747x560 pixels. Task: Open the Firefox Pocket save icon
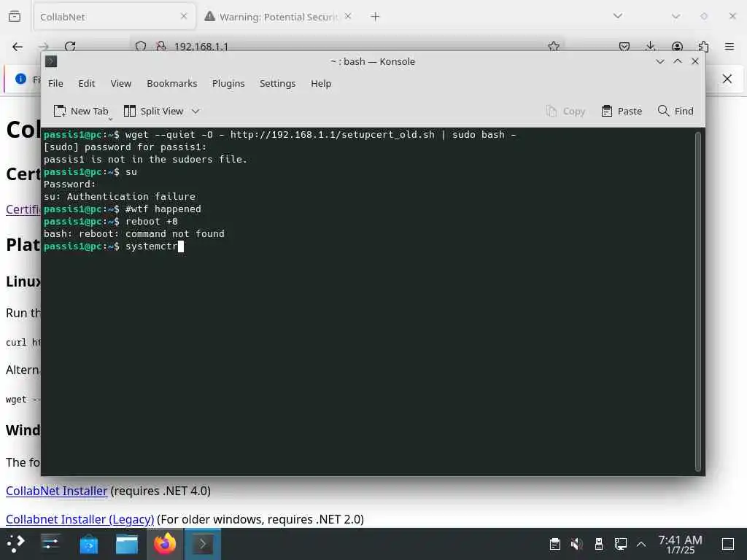click(624, 46)
